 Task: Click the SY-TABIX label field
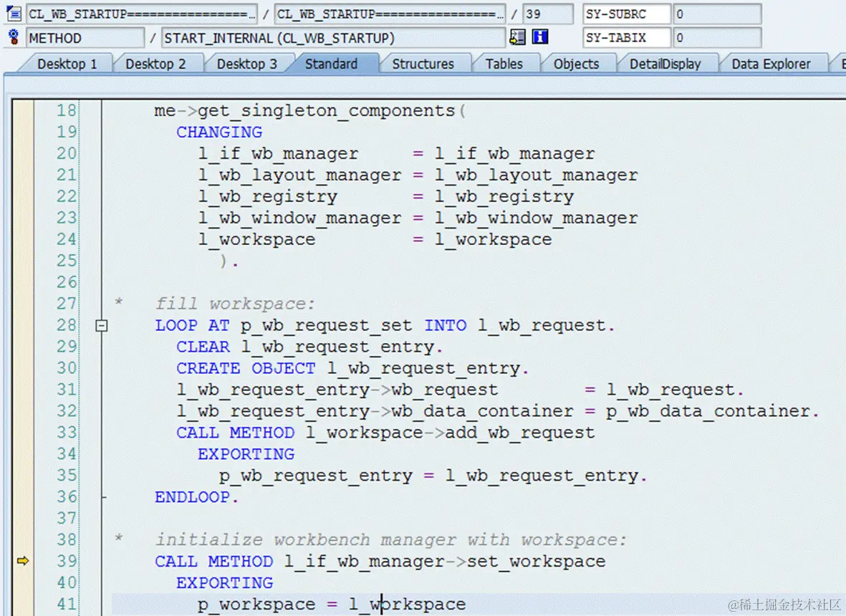pos(626,38)
